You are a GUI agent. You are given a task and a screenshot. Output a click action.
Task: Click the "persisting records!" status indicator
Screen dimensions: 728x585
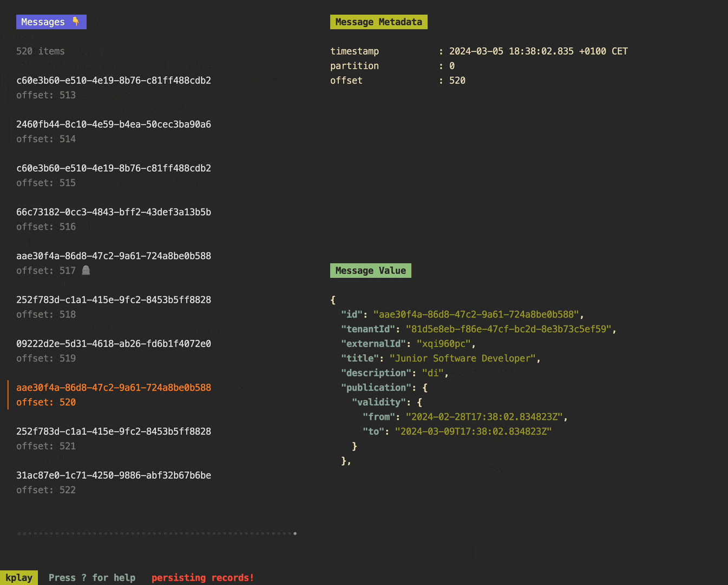tap(202, 577)
